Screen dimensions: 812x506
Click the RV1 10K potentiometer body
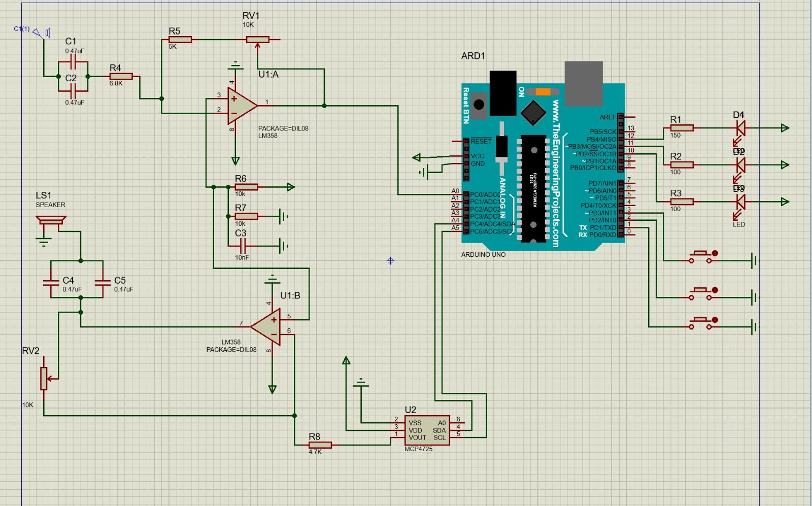257,40
